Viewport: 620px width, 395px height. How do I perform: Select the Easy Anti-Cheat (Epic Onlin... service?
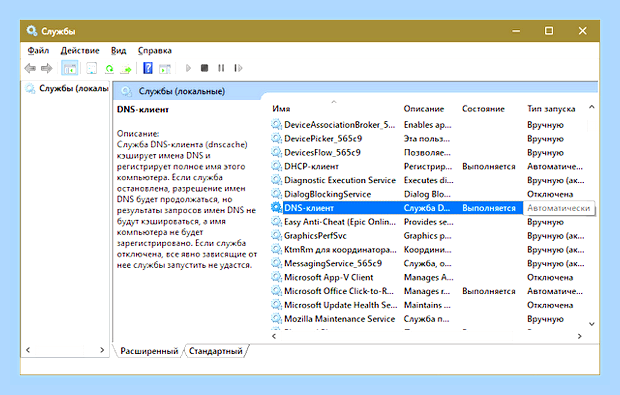pyautogui.click(x=340, y=221)
